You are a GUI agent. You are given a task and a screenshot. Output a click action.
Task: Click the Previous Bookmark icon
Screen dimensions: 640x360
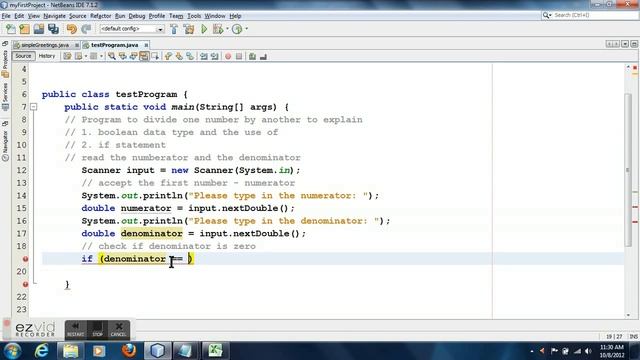168,56
